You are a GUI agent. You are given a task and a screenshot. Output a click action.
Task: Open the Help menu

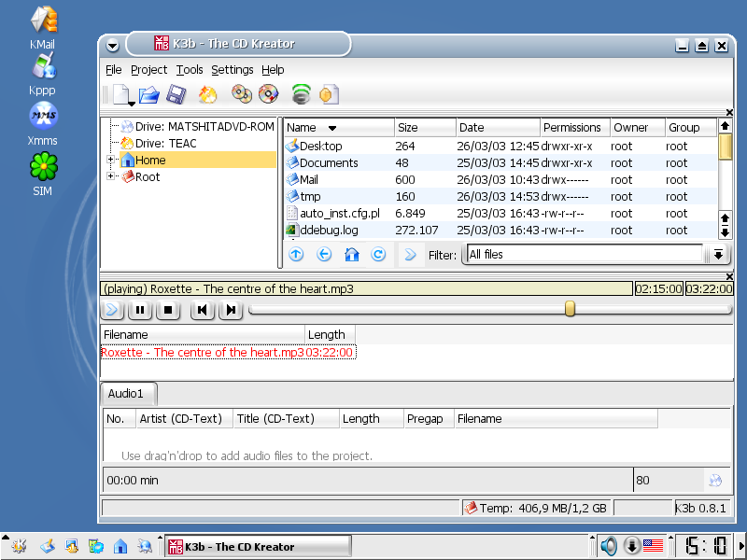click(x=273, y=70)
